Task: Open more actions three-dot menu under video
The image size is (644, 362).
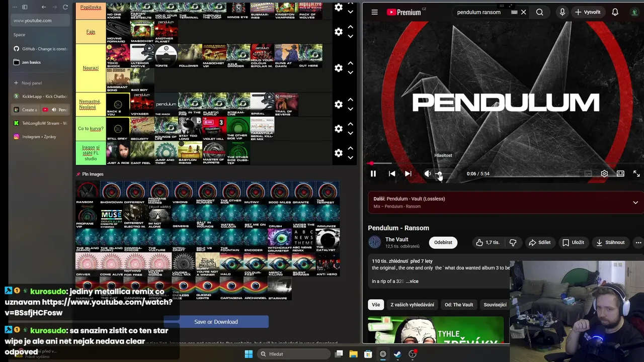Action: (638, 242)
